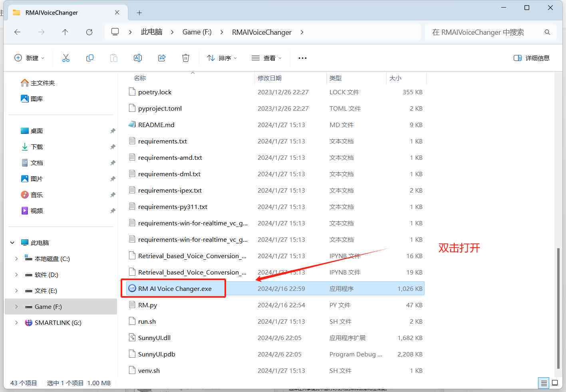Click the Share icon in toolbar
566x392 pixels.
[162, 58]
